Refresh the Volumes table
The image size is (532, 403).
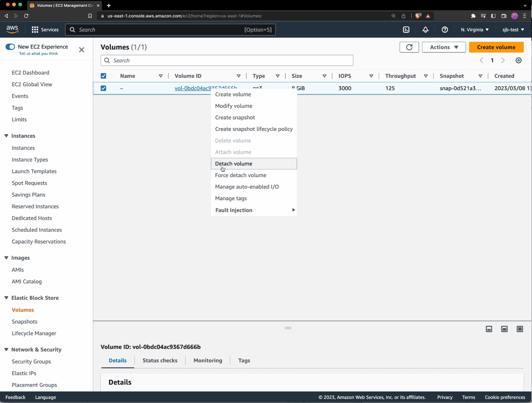(x=409, y=47)
